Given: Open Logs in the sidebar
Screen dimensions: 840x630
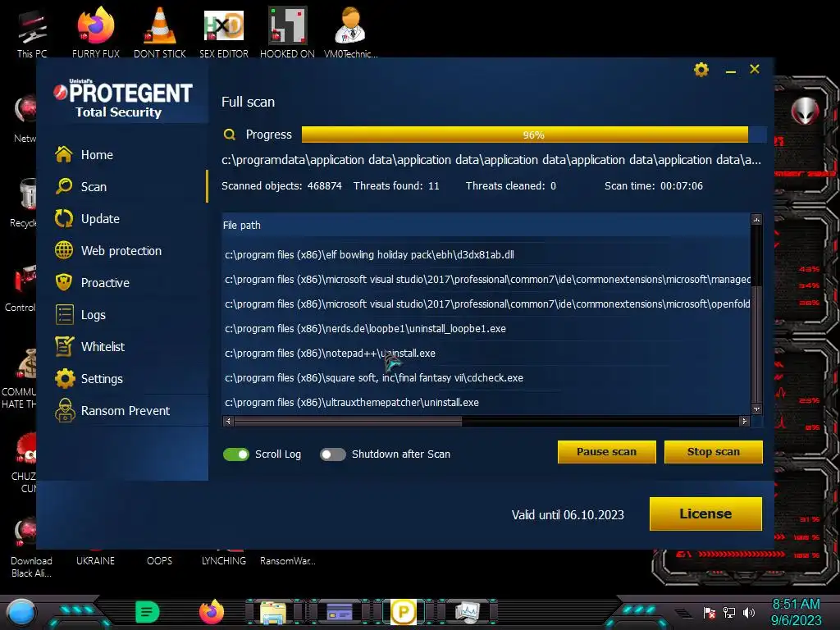Looking at the screenshot, I should [94, 315].
